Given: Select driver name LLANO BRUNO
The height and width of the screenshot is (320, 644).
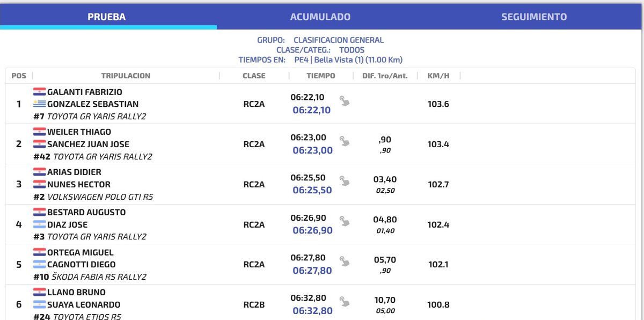Looking at the screenshot, I should pyautogui.click(x=76, y=293).
